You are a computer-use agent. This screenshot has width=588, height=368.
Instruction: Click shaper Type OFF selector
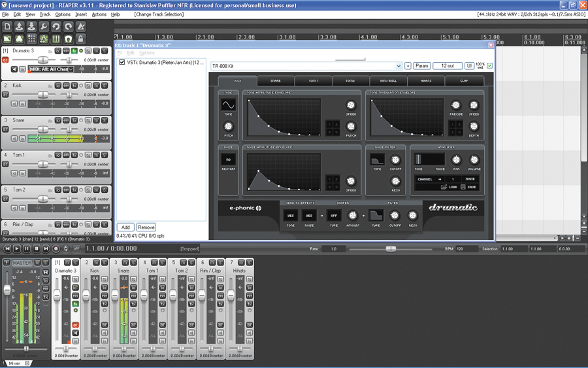point(334,216)
